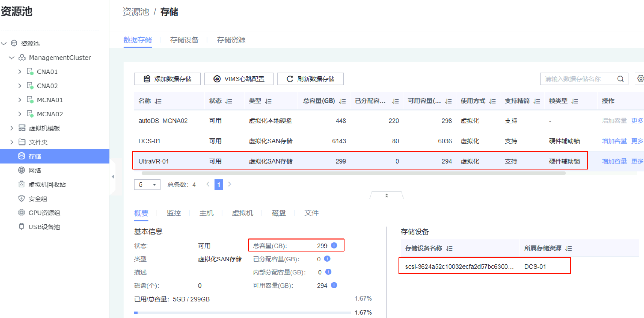Image resolution: width=644 pixels, height=318 pixels.
Task: Sort by 名称 column sort icon
Action: [158, 101]
